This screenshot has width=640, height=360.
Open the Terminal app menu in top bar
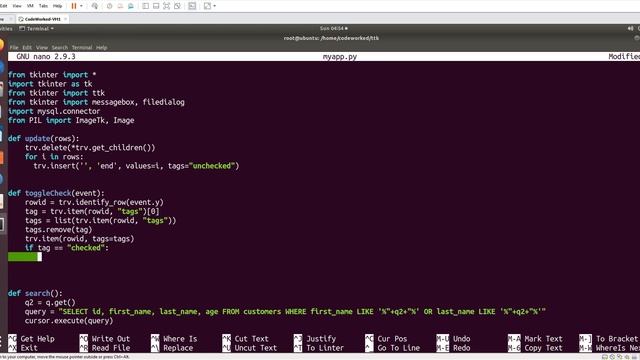click(x=36, y=29)
